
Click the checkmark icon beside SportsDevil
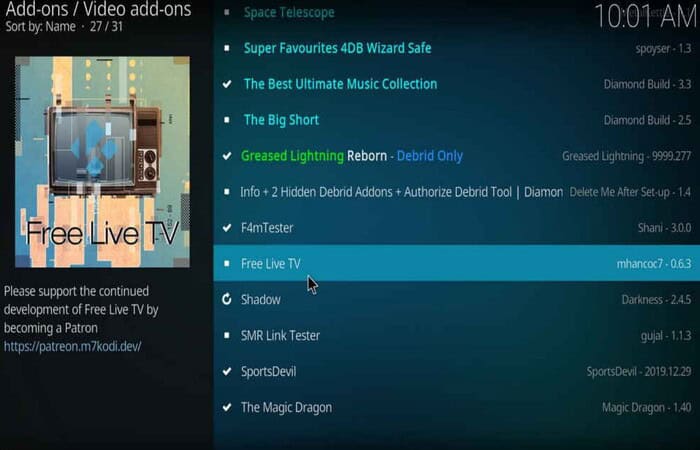tap(227, 371)
